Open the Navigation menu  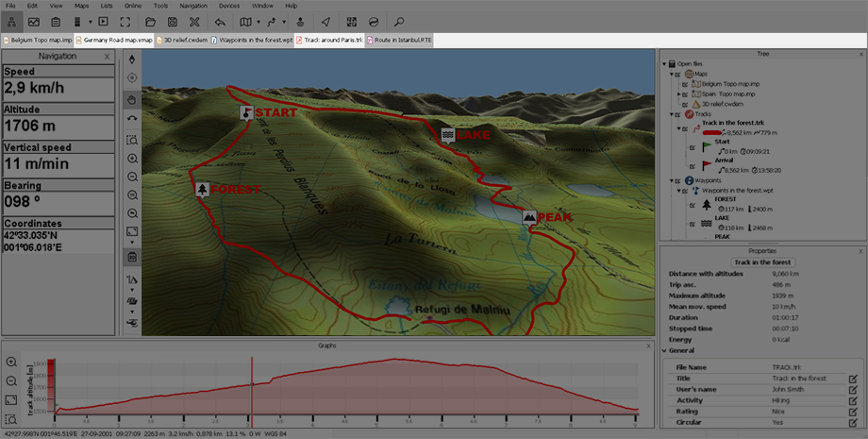point(193,6)
